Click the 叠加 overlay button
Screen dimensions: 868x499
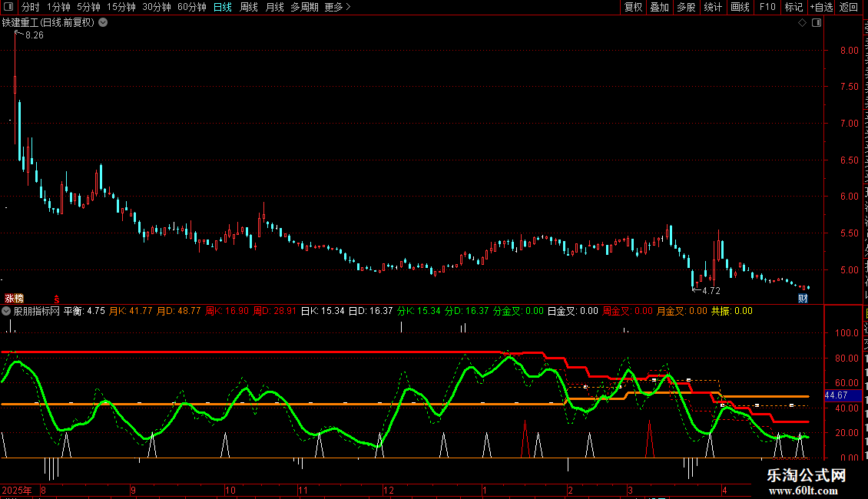660,7
